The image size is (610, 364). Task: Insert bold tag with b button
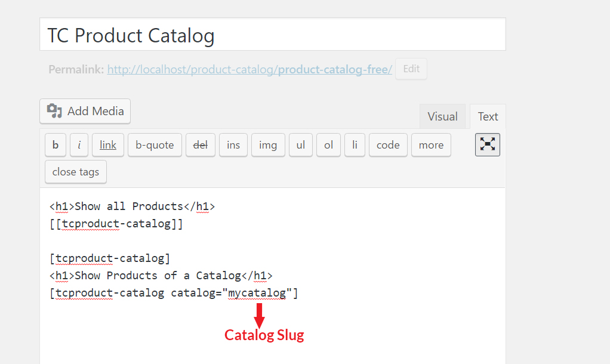(x=56, y=145)
